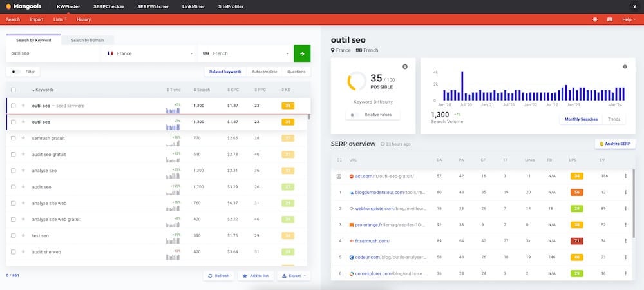Click Keyword Difficulty info icon
The width and height of the screenshot is (644, 290).
point(405,66)
